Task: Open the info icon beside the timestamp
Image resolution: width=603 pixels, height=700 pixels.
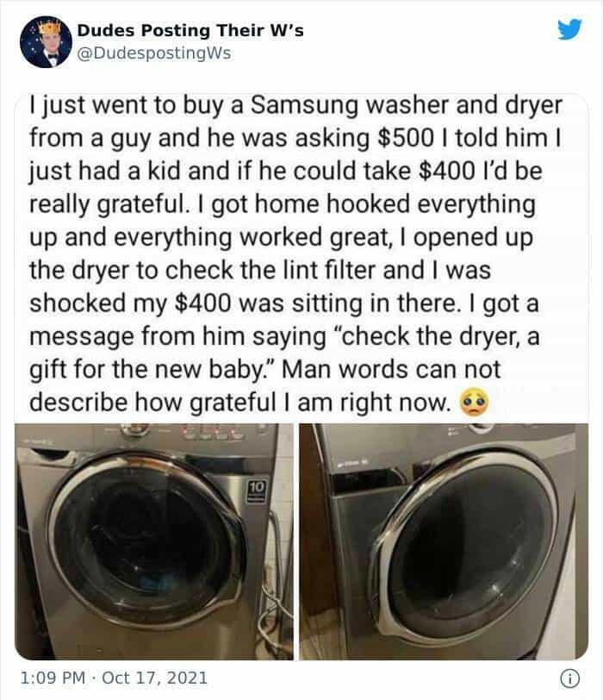Action: tap(570, 678)
